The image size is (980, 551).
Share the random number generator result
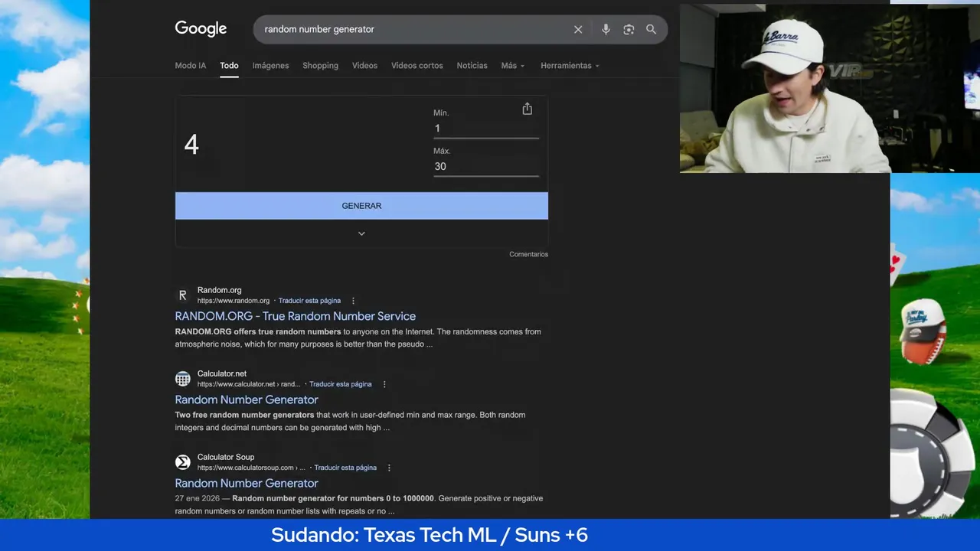point(527,109)
